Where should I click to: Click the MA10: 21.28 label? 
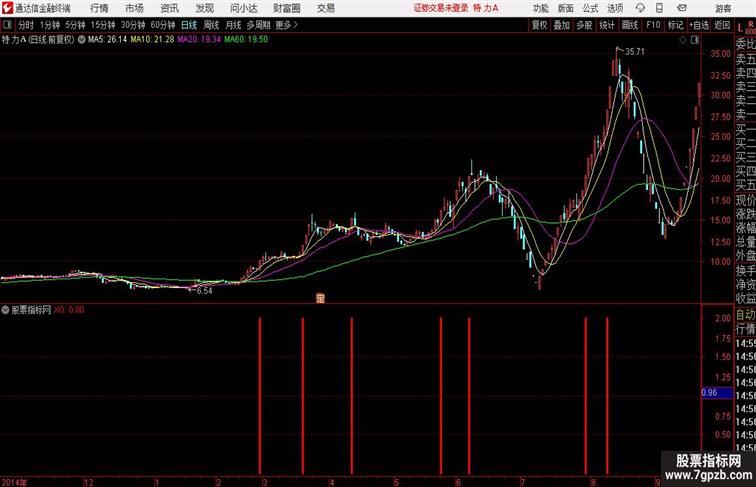[152, 40]
